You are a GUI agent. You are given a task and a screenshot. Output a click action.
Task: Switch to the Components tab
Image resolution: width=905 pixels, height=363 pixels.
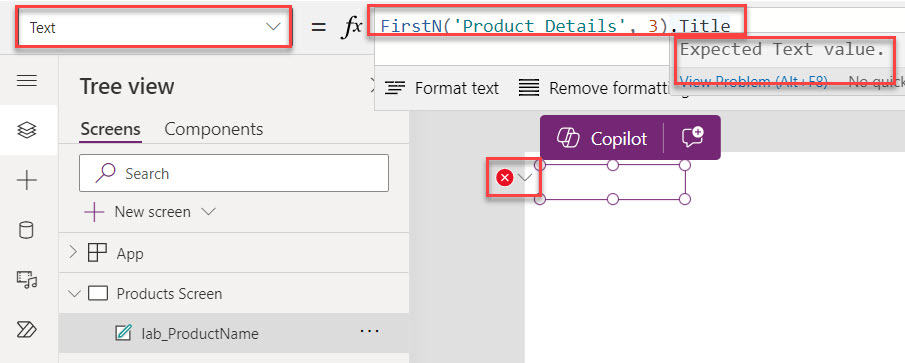[x=214, y=129]
